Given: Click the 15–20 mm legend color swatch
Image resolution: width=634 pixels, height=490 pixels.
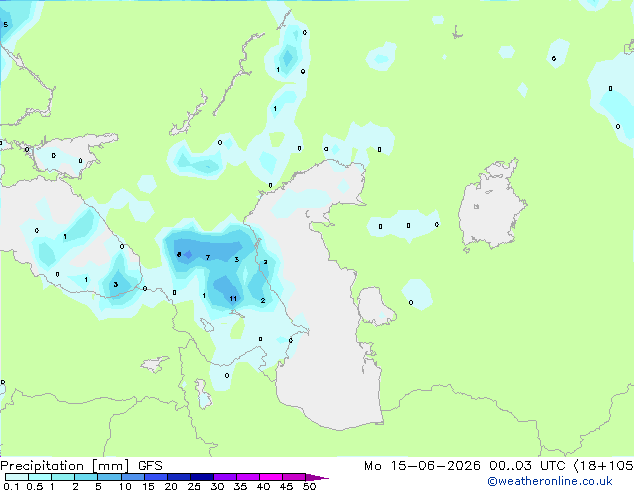Looking at the screenshot, I should tap(156, 477).
